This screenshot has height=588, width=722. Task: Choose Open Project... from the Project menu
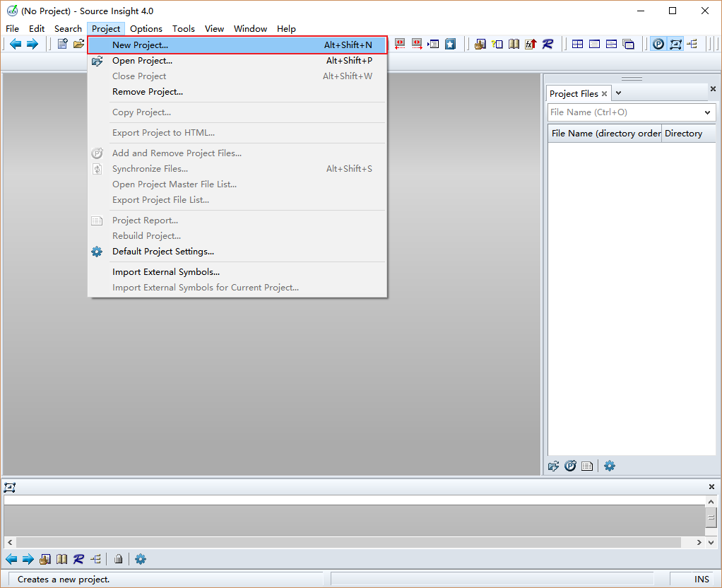pos(237,61)
